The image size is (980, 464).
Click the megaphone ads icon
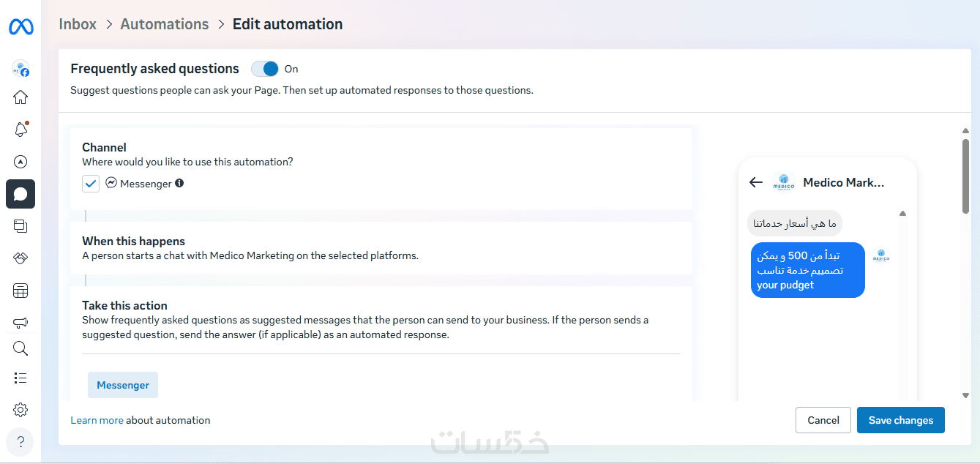tap(20, 323)
